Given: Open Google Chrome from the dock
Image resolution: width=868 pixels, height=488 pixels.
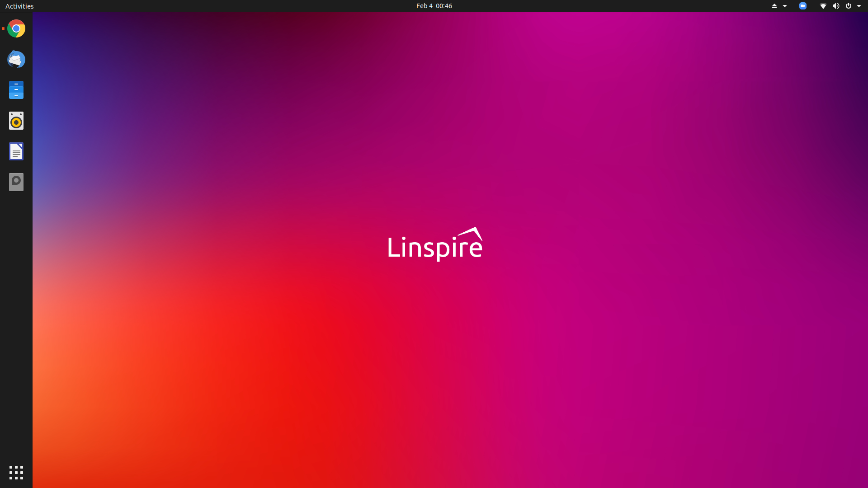Looking at the screenshot, I should [16, 28].
